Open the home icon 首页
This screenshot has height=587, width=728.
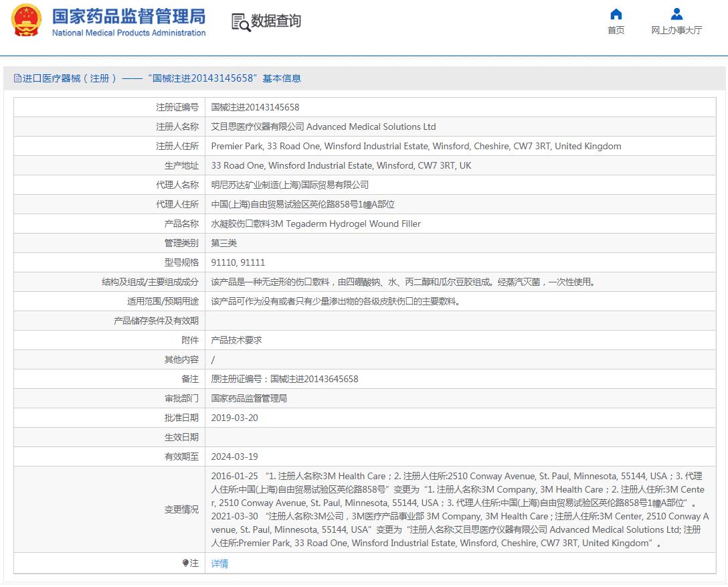[x=616, y=15]
